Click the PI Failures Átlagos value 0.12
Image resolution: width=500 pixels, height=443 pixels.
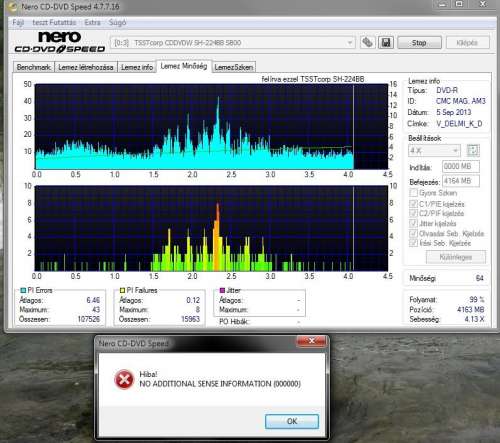pyautogui.click(x=193, y=300)
